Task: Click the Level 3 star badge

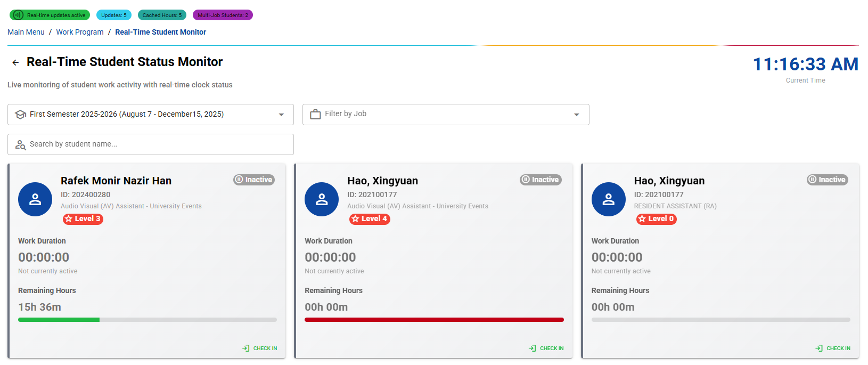Action: (x=83, y=219)
